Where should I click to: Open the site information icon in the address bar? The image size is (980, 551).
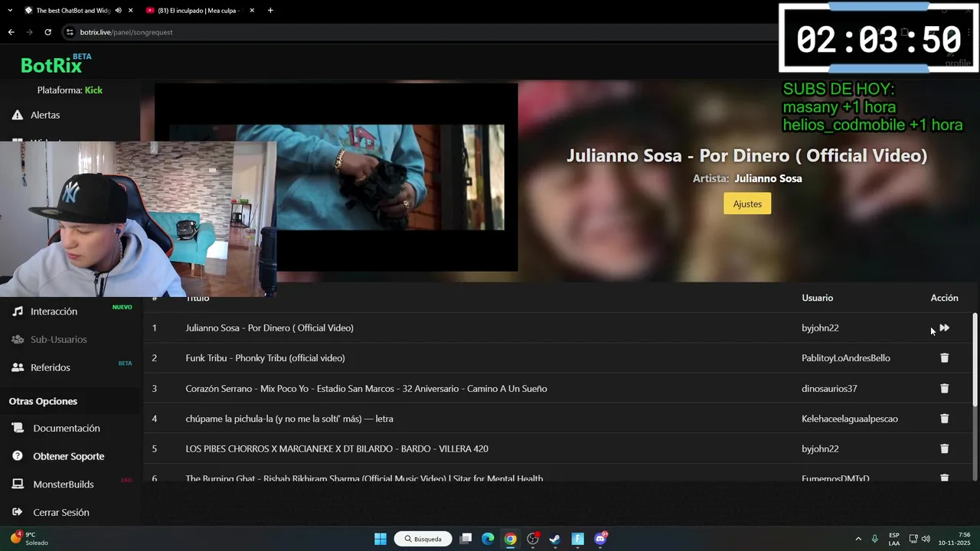70,32
